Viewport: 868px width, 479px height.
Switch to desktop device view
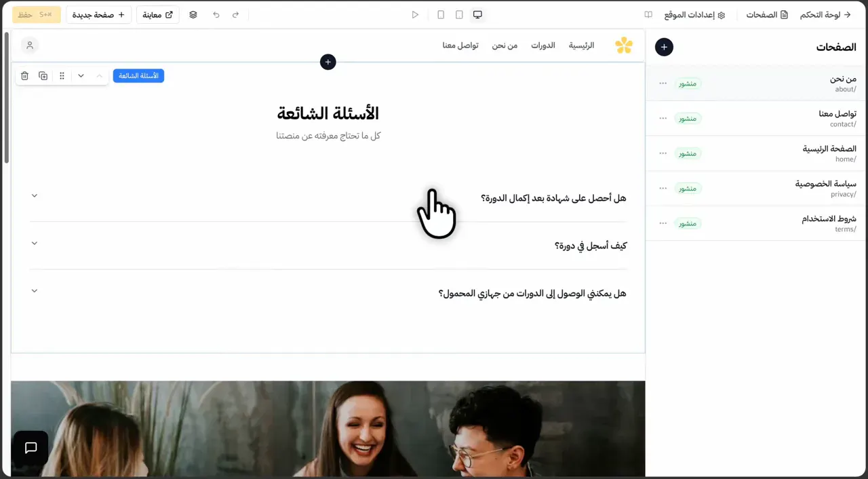[x=477, y=14]
